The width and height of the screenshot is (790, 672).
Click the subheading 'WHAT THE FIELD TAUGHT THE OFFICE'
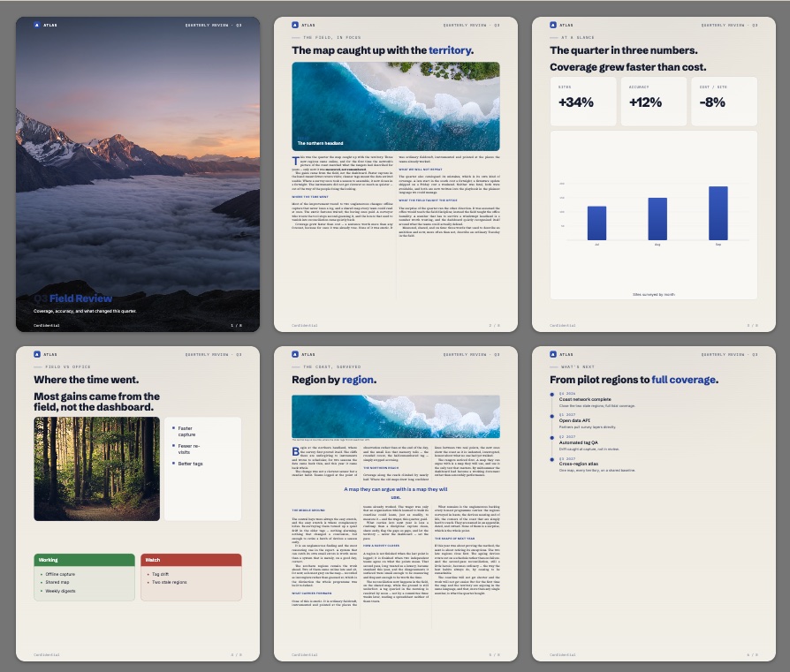coord(428,200)
